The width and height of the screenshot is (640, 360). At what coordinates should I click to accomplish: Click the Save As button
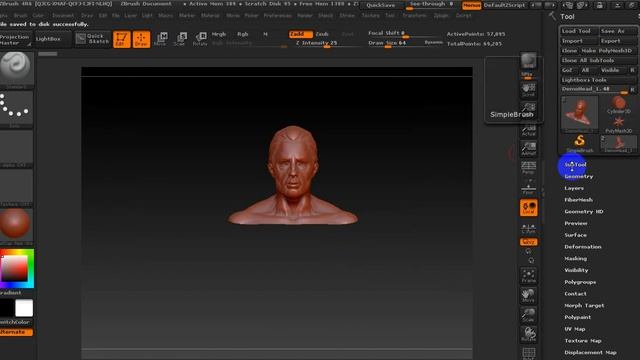(x=618, y=31)
